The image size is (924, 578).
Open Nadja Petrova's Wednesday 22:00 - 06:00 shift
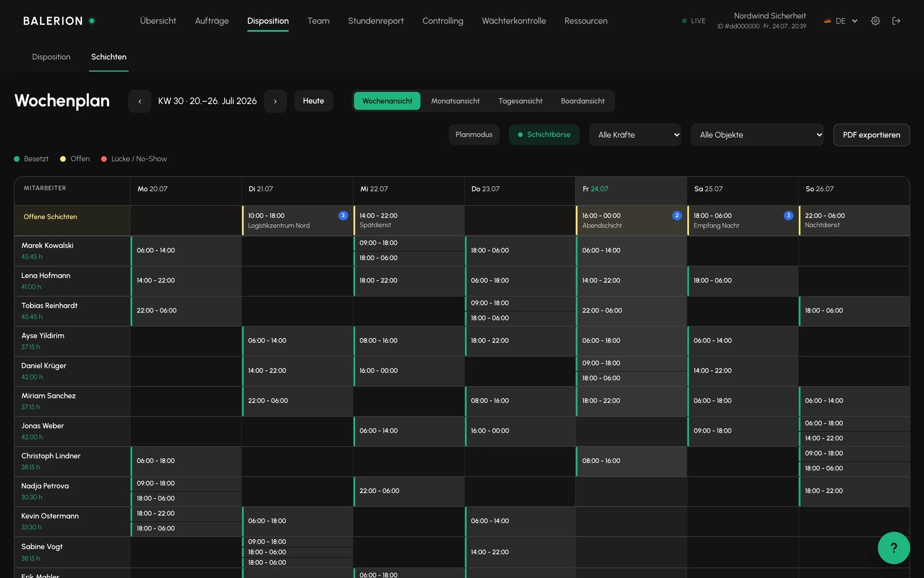point(409,491)
